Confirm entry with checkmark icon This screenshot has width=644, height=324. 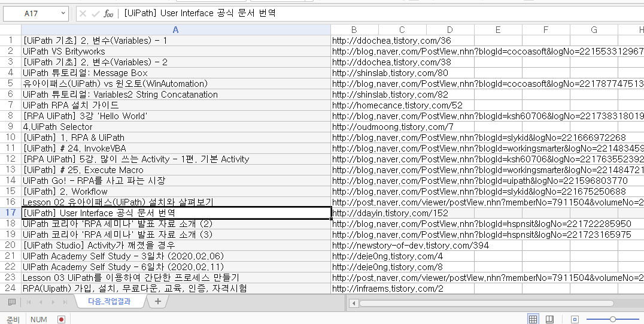point(95,14)
